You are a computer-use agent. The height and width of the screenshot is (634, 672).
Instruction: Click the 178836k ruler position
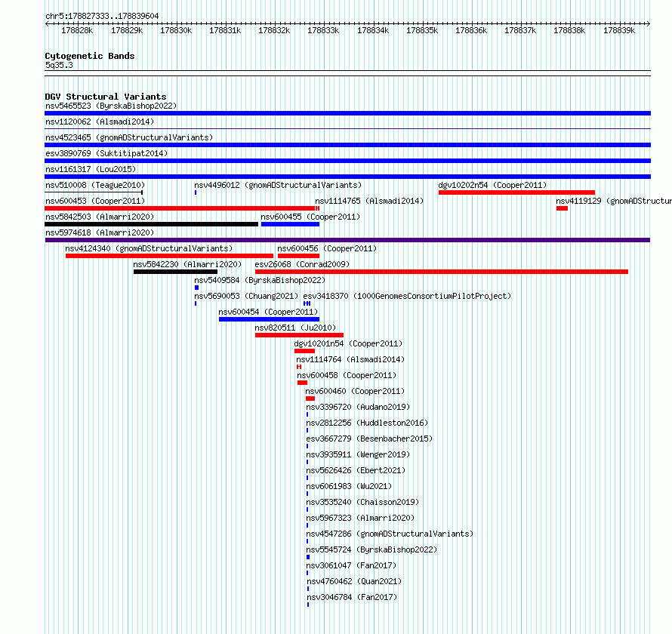click(471, 30)
